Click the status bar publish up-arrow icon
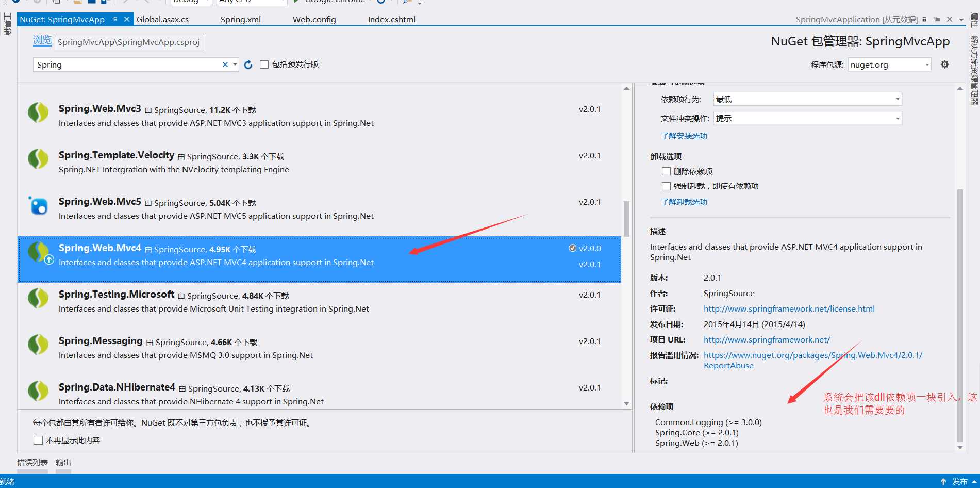Viewport: 980px width, 488px height. pos(943,481)
